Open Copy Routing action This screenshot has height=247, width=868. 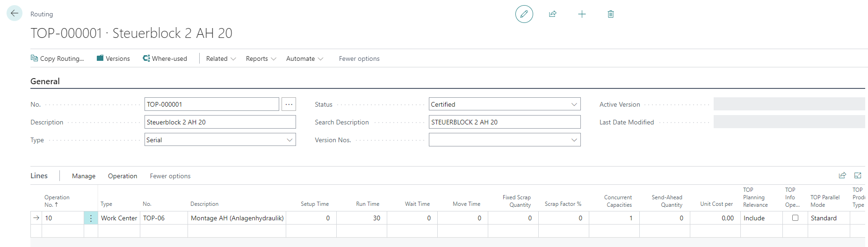pos(58,58)
